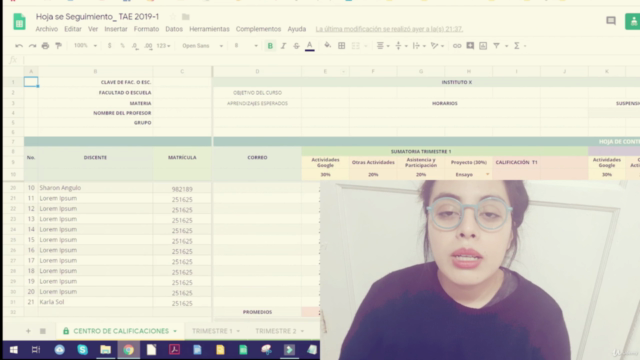The image size is (640, 360).
Task: Open the Windows Start menu
Action: pyautogui.click(x=13, y=350)
